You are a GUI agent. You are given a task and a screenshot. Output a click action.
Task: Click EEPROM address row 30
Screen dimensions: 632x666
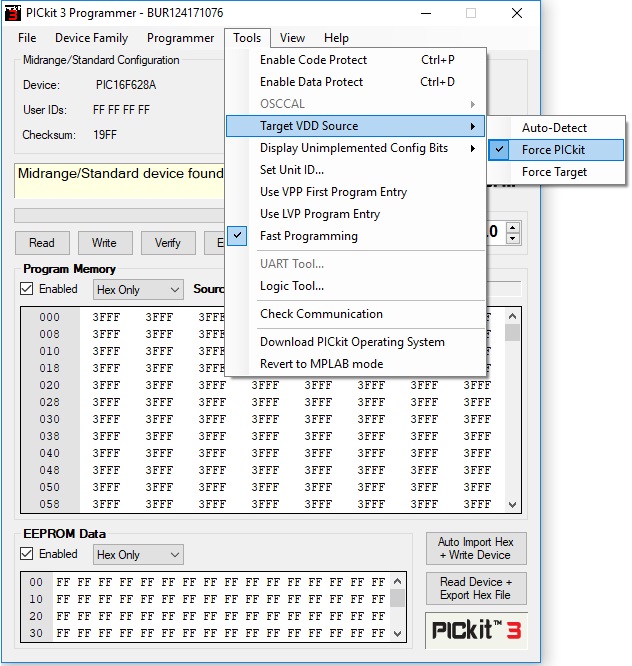coord(36,633)
